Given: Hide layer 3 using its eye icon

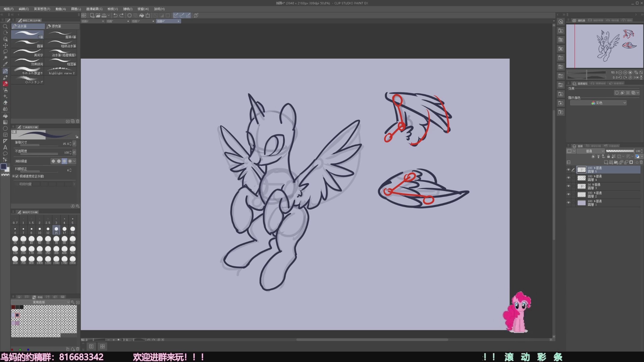Looking at the screenshot, I should 569,186.
